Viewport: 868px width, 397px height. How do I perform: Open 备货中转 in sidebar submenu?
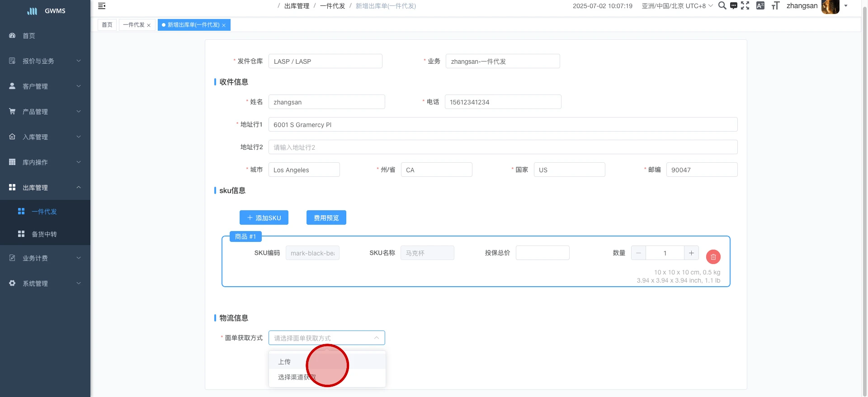44,234
